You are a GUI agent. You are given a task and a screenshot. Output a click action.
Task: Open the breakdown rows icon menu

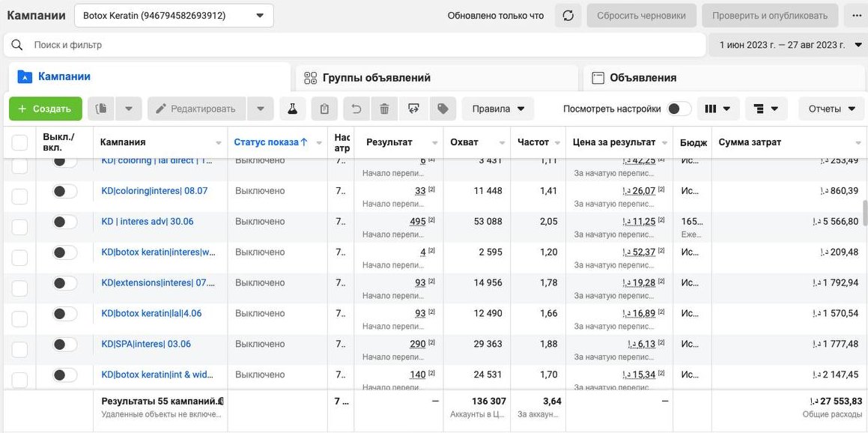766,109
